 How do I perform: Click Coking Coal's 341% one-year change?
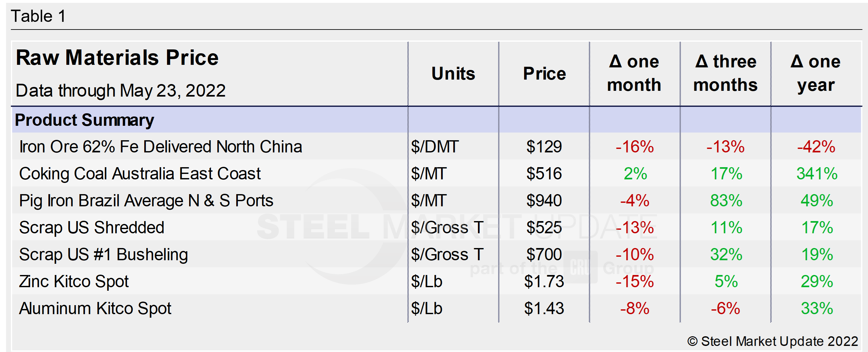[816, 174]
